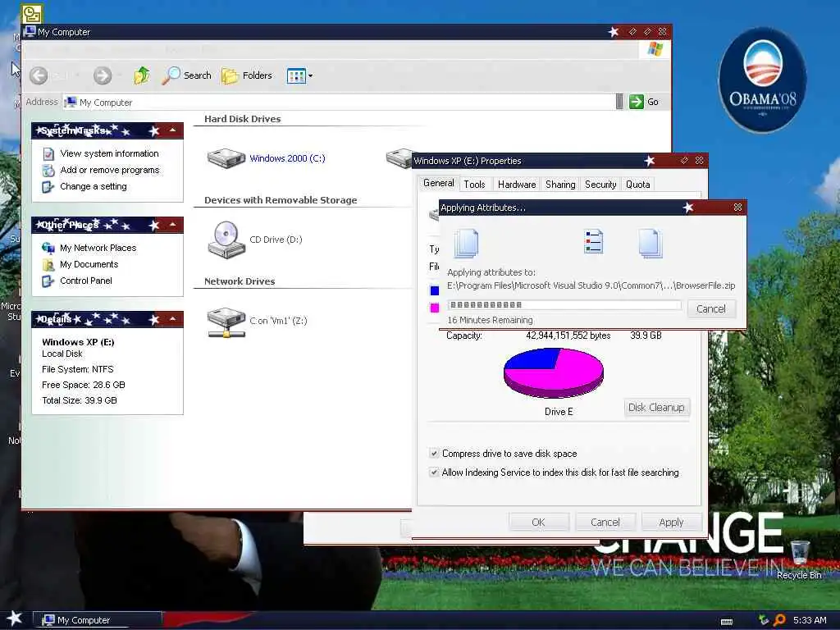Switch to the Hardware tab
Viewport: 840px width, 630px height.
517,185
